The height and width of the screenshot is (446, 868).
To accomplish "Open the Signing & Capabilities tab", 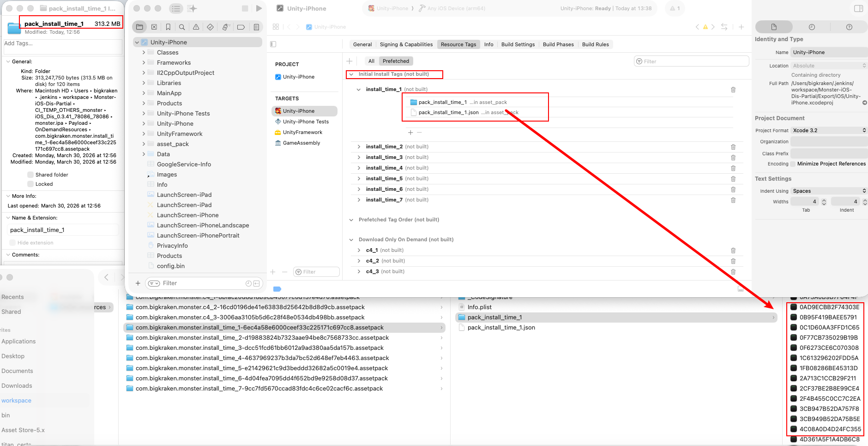I will [x=406, y=44].
